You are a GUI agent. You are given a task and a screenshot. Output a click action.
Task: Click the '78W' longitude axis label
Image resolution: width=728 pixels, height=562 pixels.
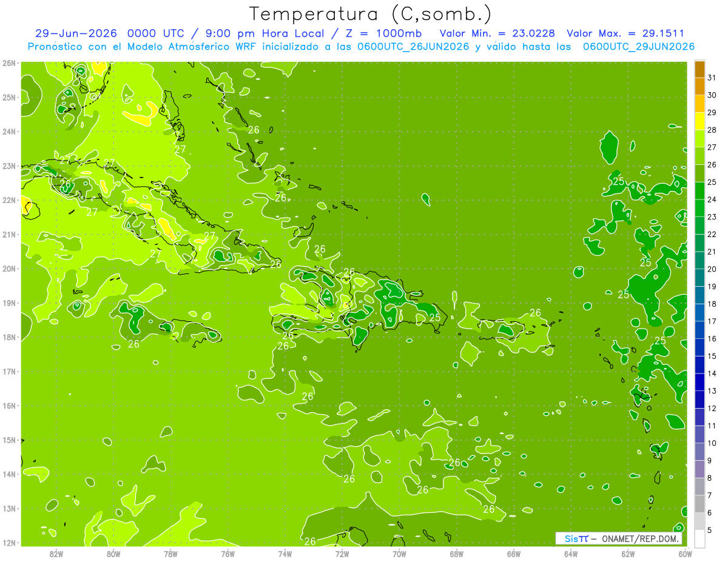pyautogui.click(x=170, y=554)
